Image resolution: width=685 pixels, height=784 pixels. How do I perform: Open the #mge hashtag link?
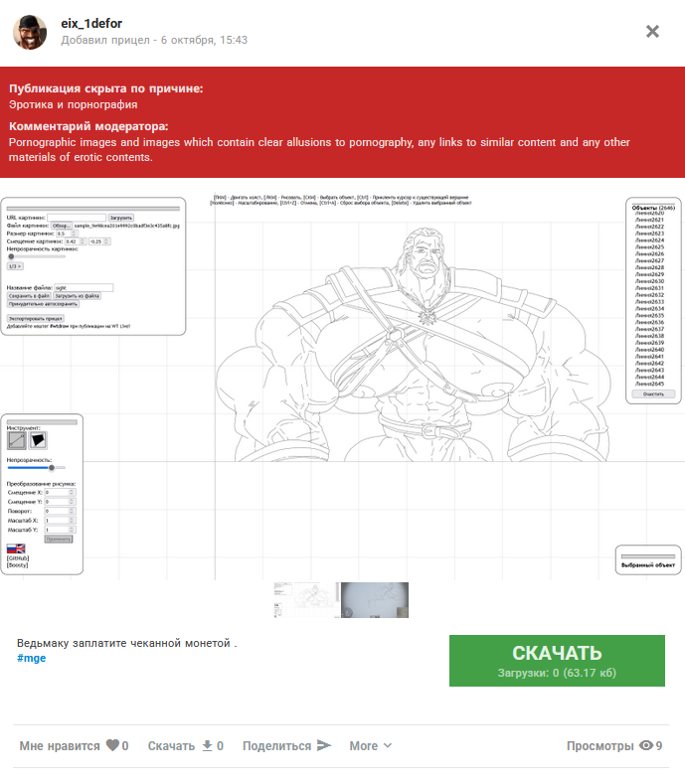coord(31,658)
